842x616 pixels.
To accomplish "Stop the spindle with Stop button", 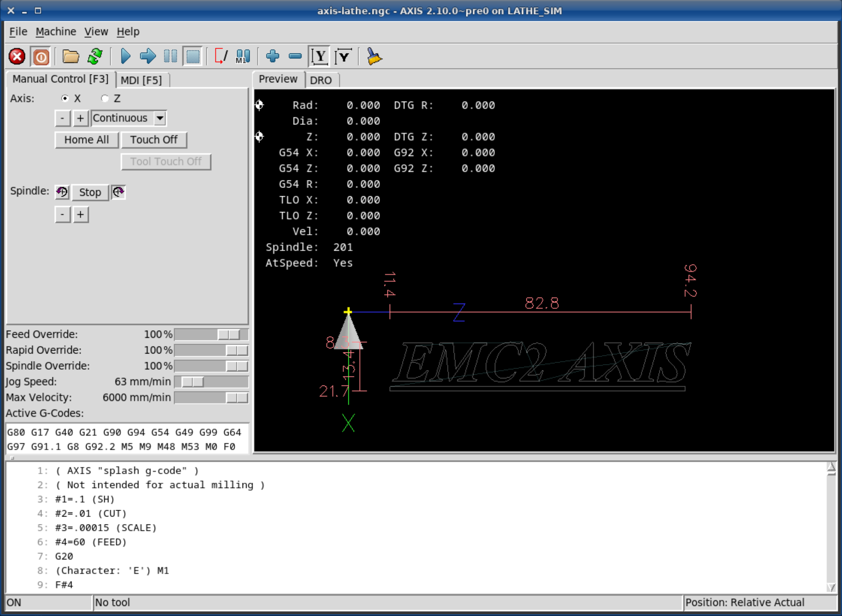I will point(90,192).
